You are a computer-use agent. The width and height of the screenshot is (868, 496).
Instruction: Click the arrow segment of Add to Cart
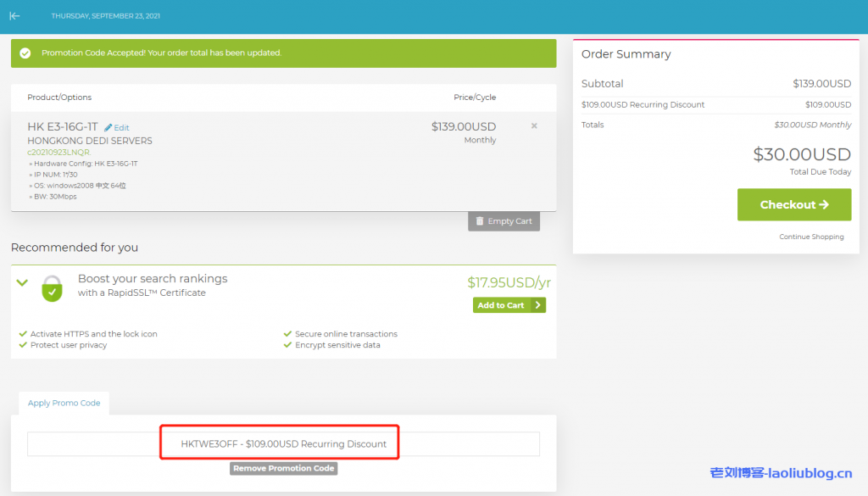[x=539, y=305]
